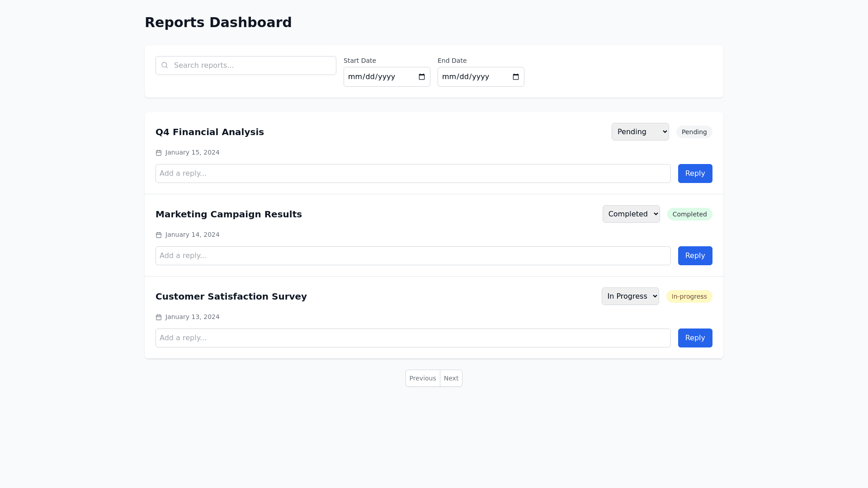Image resolution: width=868 pixels, height=488 pixels.
Task: Open status dropdown for Q4 Financial Analysis
Action: (x=640, y=132)
